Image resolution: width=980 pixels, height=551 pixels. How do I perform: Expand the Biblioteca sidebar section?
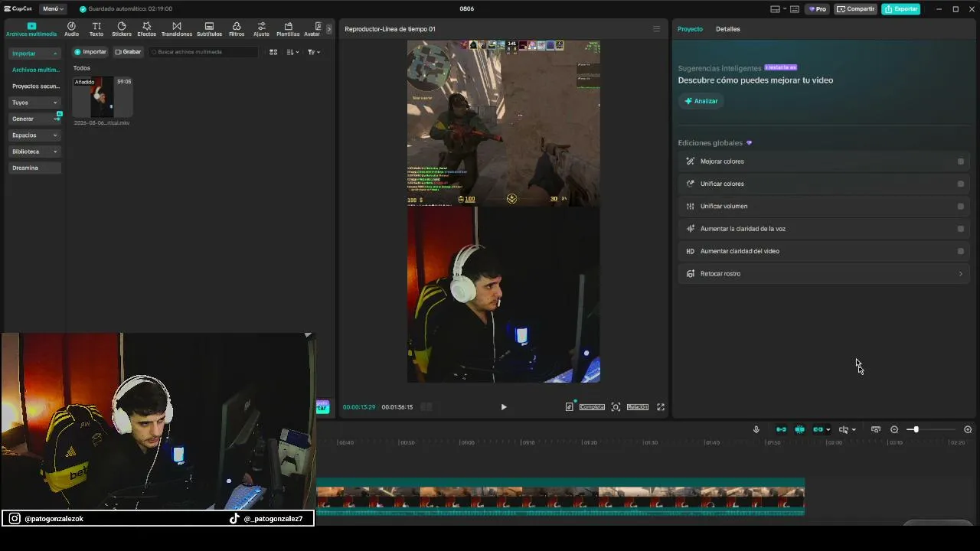pyautogui.click(x=34, y=152)
